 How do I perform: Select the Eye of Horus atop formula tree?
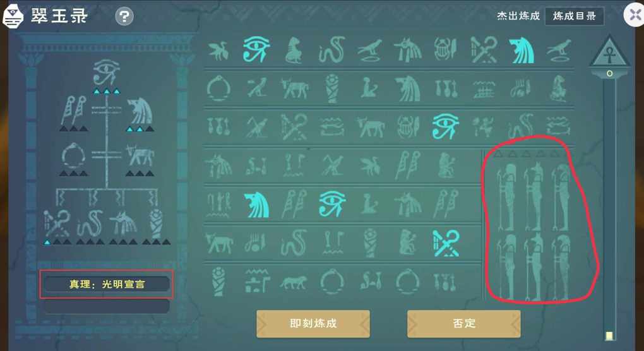[x=106, y=72]
